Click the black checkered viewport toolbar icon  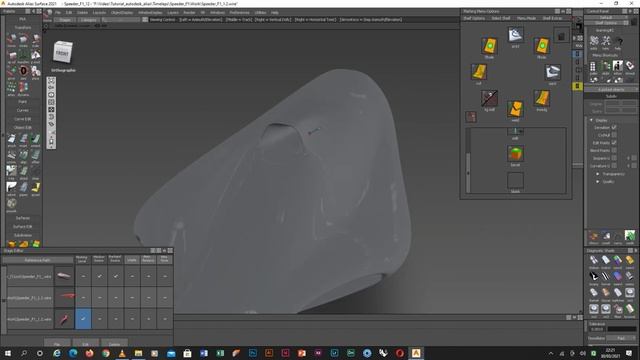click(51, 109)
